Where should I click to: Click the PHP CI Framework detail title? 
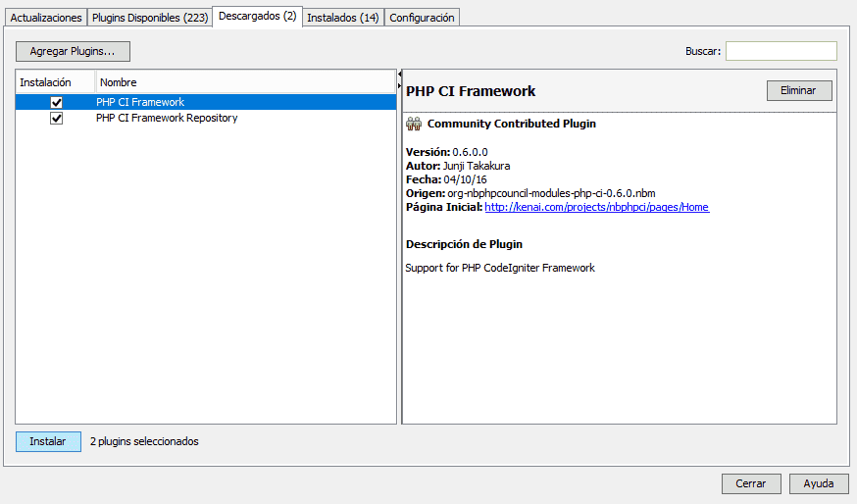471,91
